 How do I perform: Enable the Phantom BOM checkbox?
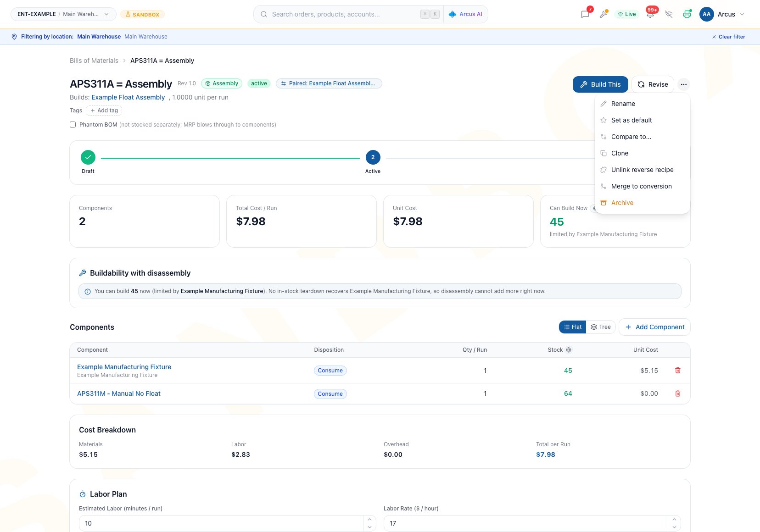point(73,125)
